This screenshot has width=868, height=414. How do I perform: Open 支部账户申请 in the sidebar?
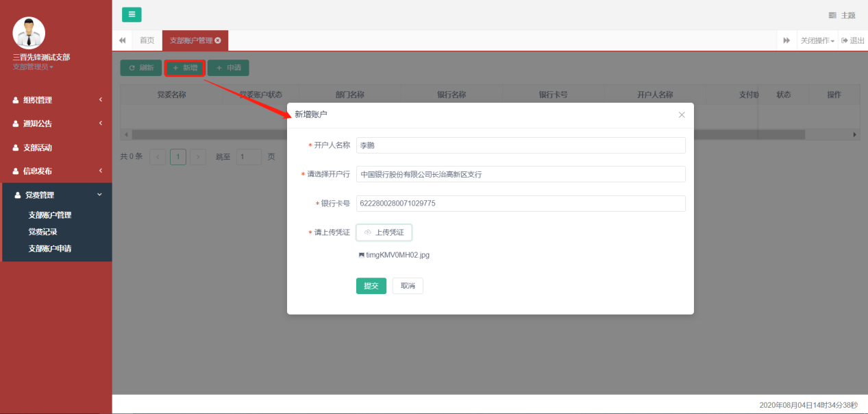49,248
